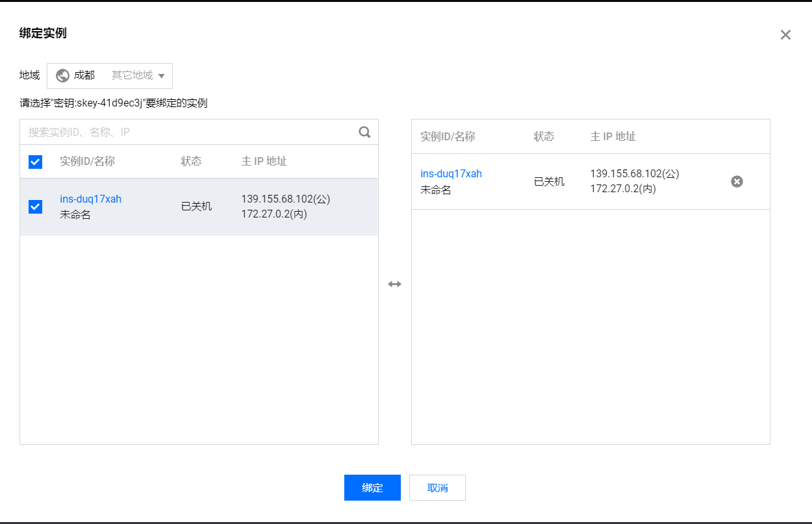
Task: Close the 绑定实例 dialog
Action: [x=785, y=35]
